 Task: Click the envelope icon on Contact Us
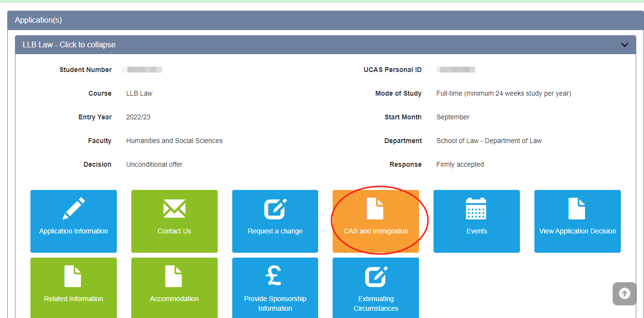(174, 209)
